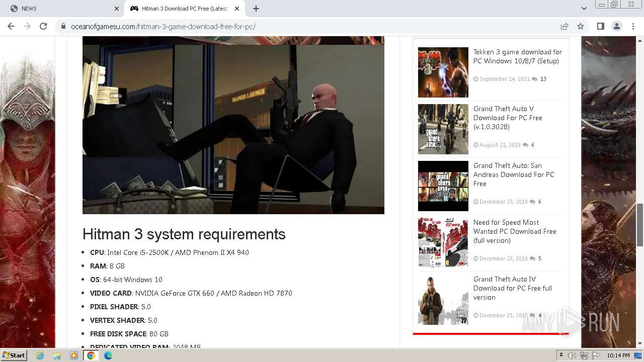This screenshot has width=644, height=362.
Task: Share this page icon in address bar
Action: coord(565,26)
